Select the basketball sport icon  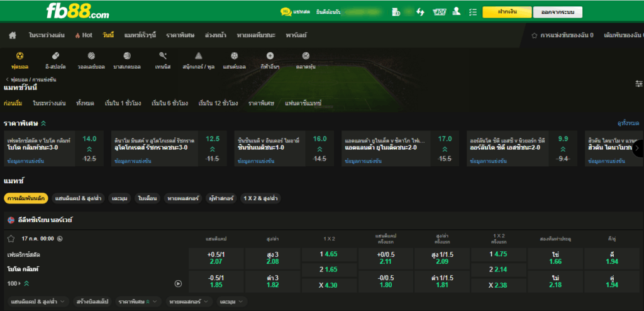127,55
